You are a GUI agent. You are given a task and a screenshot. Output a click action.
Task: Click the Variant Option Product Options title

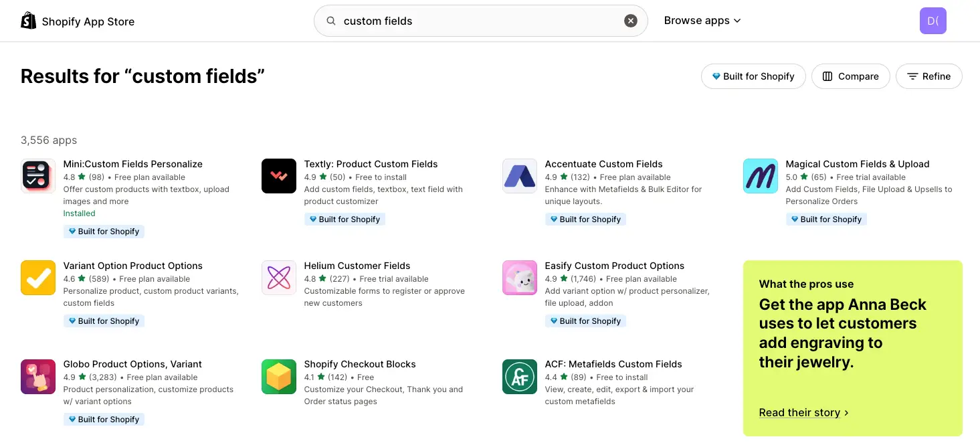[132, 265]
